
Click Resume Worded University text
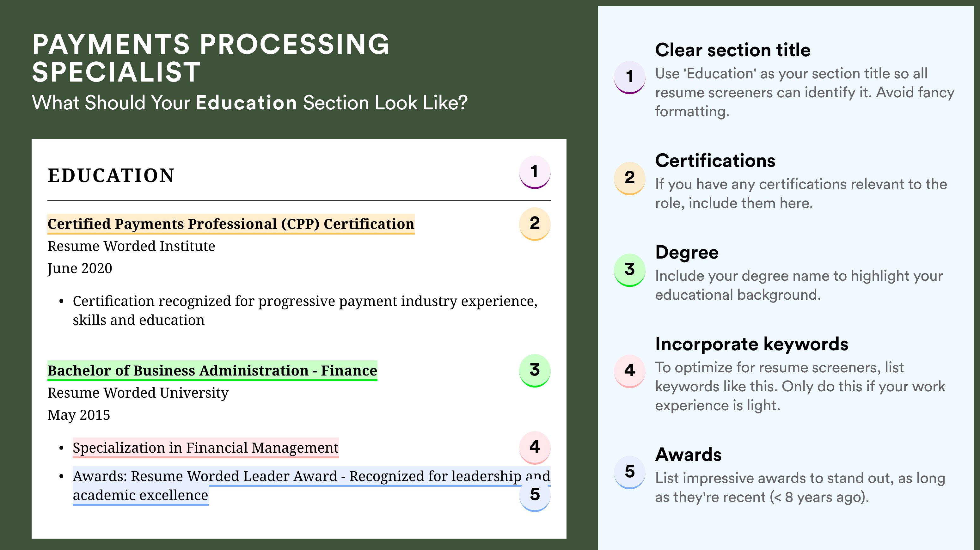click(x=138, y=393)
